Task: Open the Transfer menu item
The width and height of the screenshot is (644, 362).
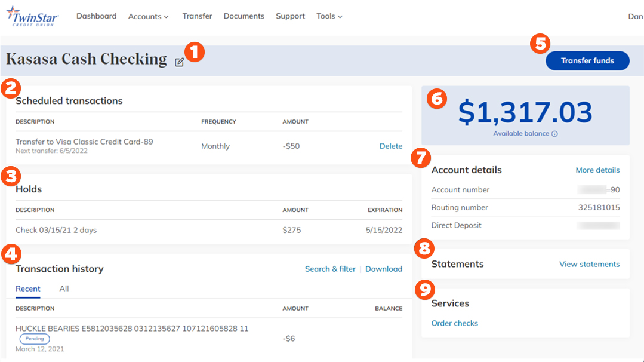Action: coord(197,16)
